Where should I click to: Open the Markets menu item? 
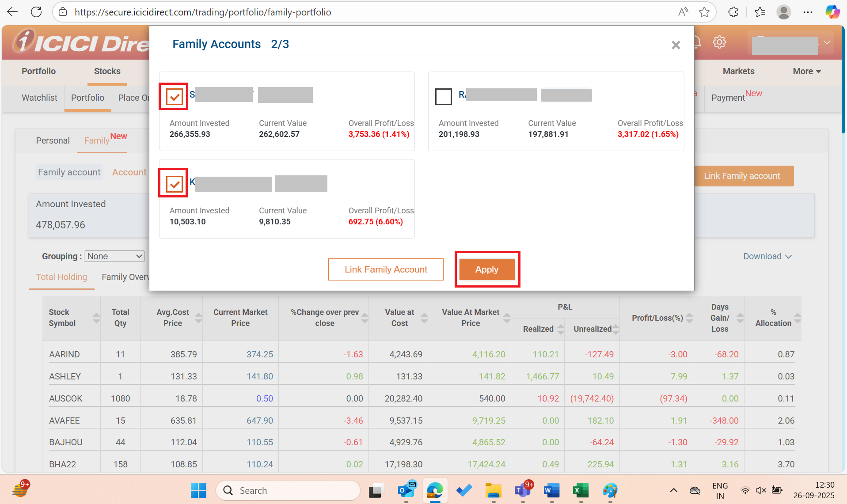click(x=738, y=71)
